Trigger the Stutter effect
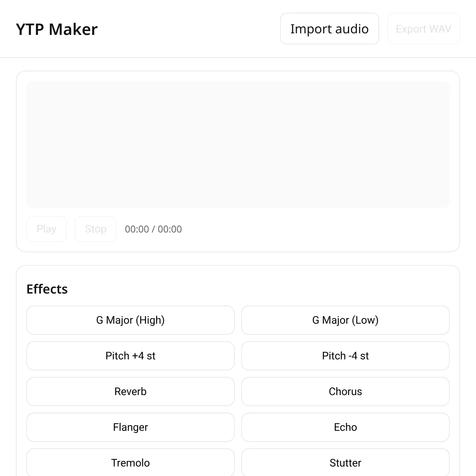Viewport: 476px width, 476px height. 345,463
